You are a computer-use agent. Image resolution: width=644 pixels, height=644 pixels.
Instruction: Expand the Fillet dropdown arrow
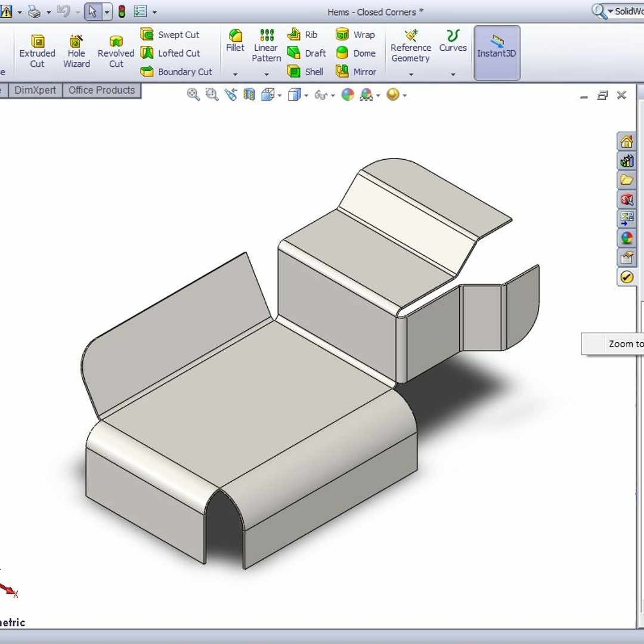click(235, 75)
